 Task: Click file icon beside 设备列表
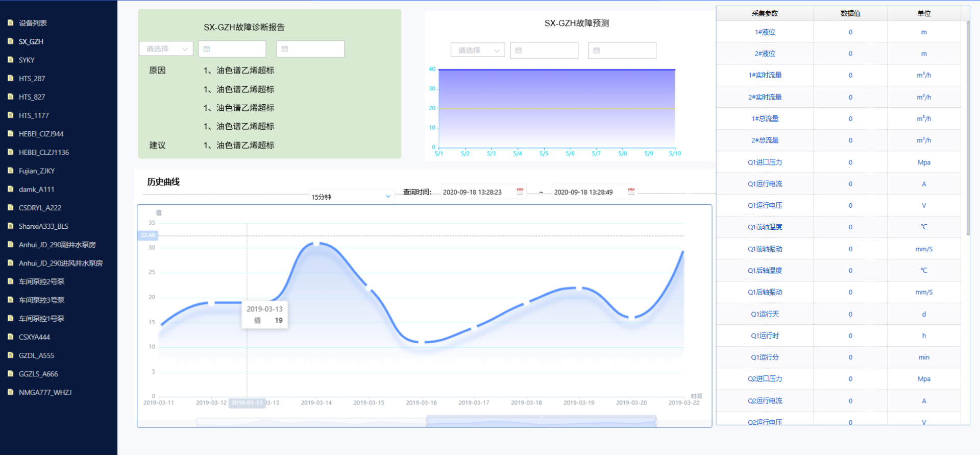(10, 23)
